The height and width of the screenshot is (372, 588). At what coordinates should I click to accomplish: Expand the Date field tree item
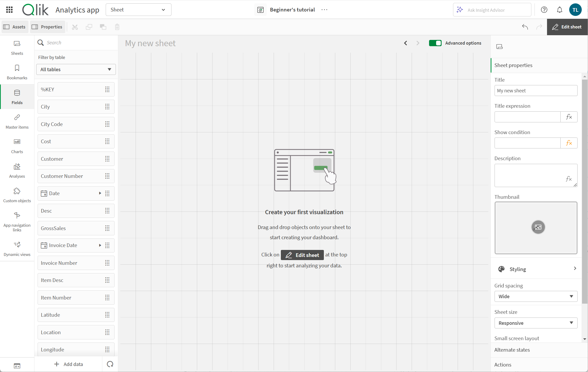100,193
